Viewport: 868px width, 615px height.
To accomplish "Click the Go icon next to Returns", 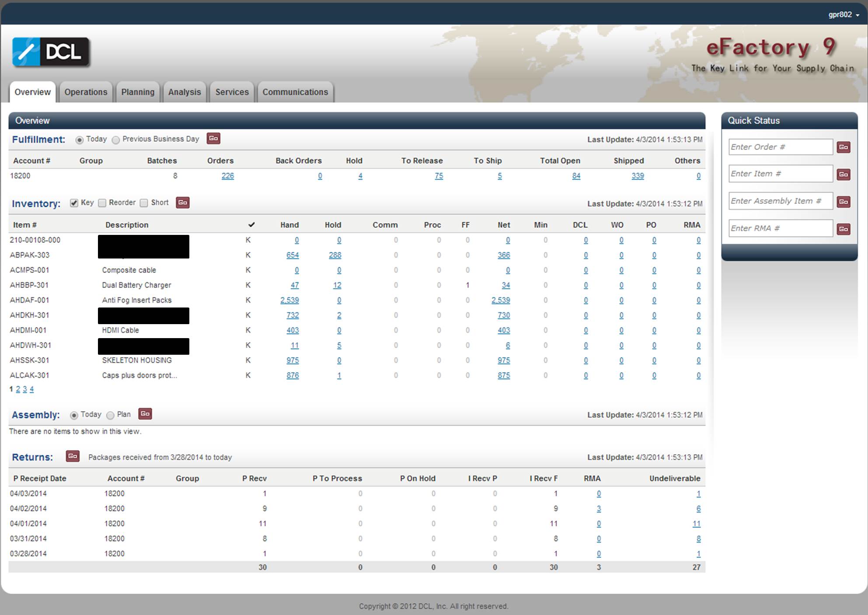I will (x=73, y=456).
